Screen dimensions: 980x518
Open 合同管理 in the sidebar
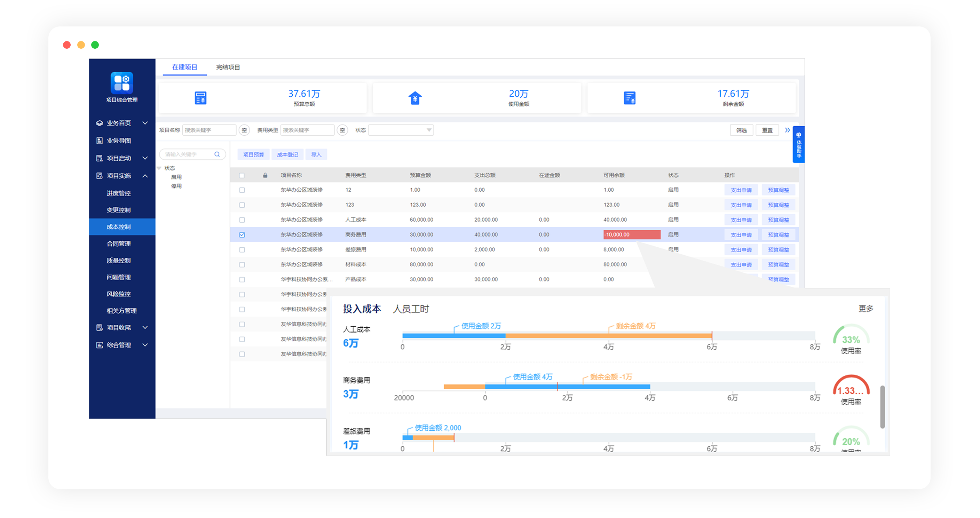(118, 244)
